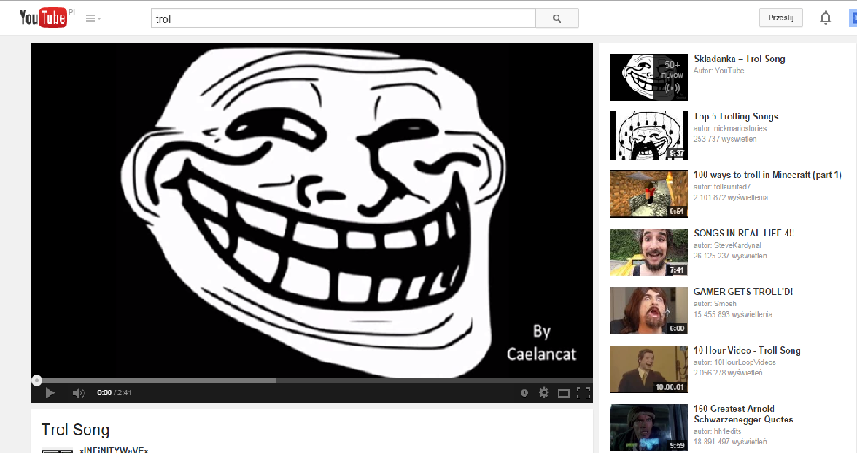Click the magnifying glass search button
The height and width of the screenshot is (458, 857).
pyautogui.click(x=557, y=19)
